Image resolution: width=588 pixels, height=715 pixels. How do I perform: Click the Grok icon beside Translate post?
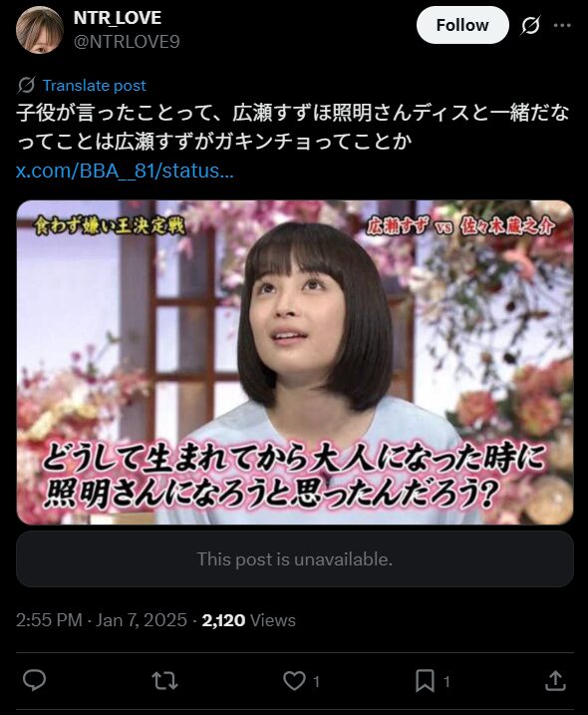point(27,86)
